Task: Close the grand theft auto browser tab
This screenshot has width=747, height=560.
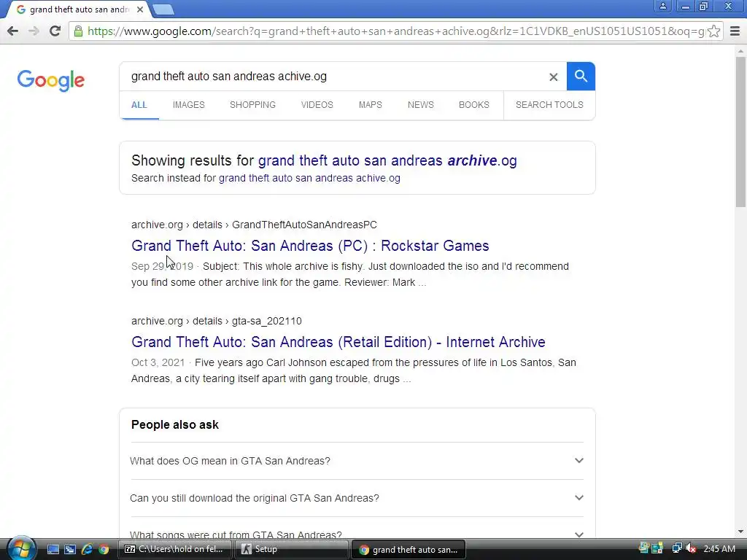Action: point(139,9)
